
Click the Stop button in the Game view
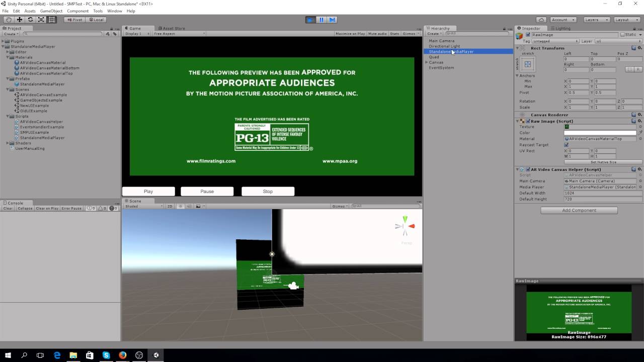coord(268,191)
